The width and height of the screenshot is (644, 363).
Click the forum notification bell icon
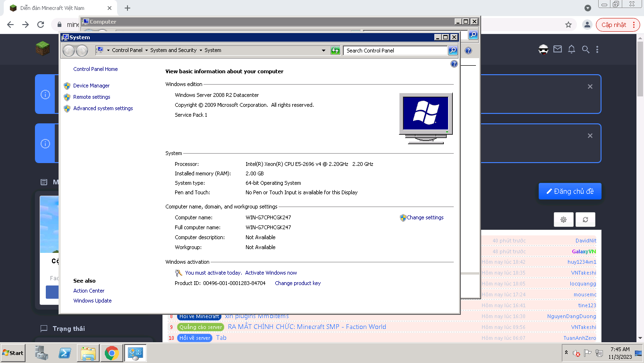[x=571, y=49]
